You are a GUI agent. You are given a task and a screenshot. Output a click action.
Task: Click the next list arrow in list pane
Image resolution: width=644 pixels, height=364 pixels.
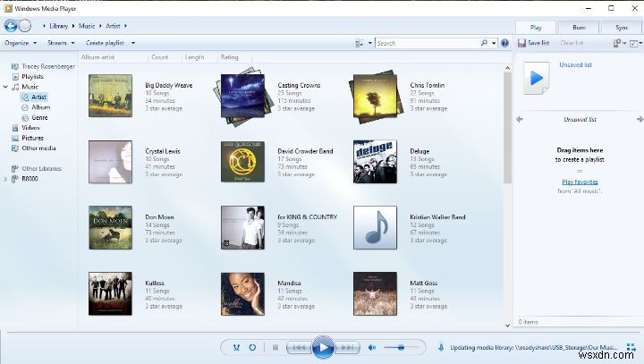point(640,120)
